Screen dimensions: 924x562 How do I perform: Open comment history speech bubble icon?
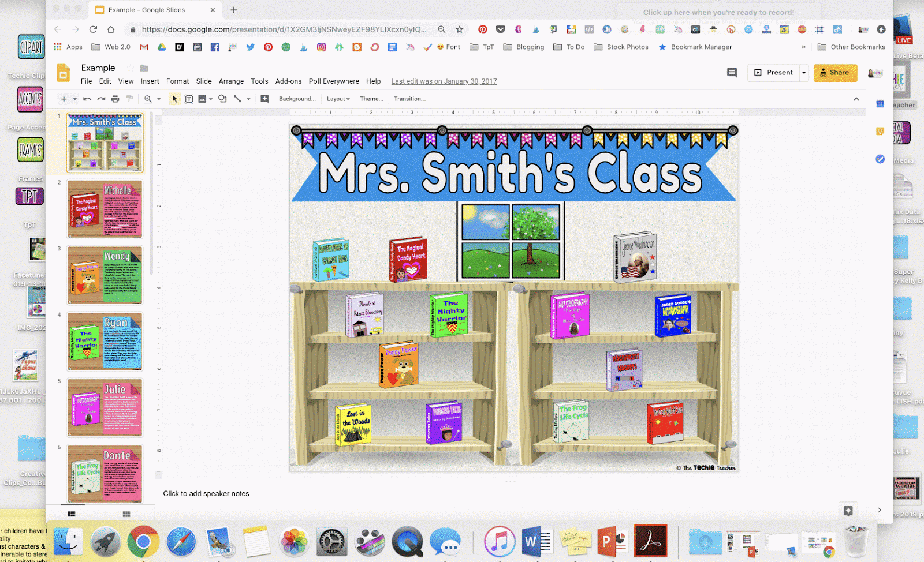(x=732, y=73)
